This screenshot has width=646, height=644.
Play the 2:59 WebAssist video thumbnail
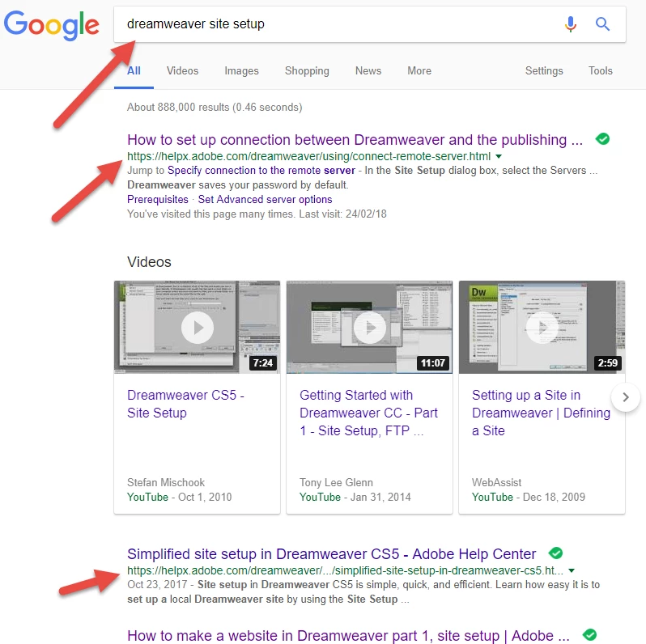point(542,328)
